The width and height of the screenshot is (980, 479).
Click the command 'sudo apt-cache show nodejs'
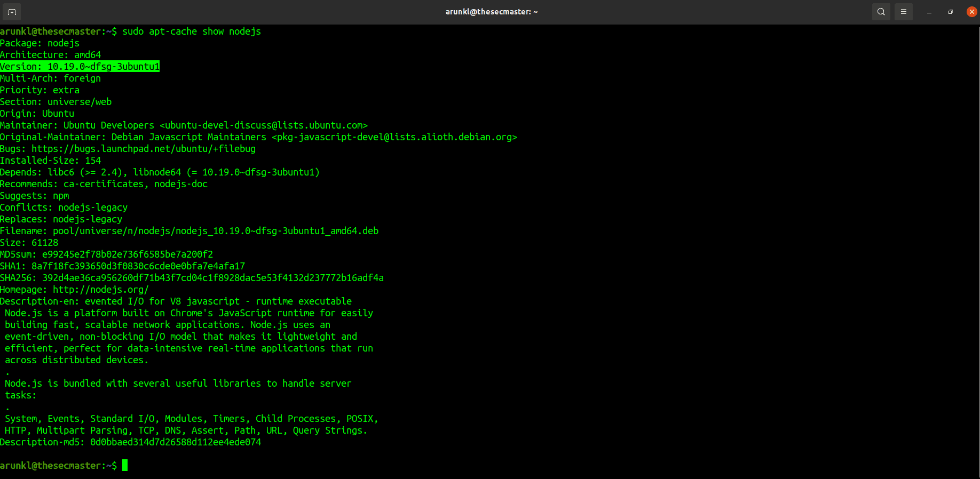[192, 31]
